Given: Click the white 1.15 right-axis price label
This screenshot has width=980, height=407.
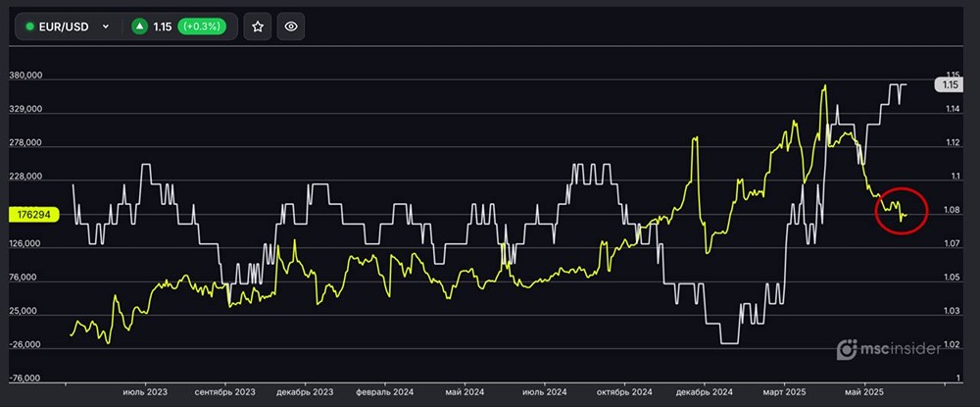Looking at the screenshot, I should (x=949, y=85).
